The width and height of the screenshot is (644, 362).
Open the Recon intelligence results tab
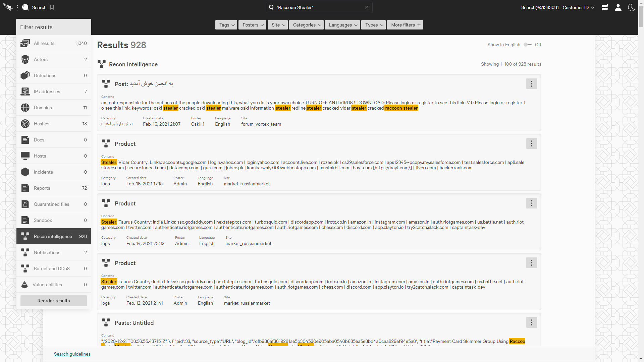[54, 236]
